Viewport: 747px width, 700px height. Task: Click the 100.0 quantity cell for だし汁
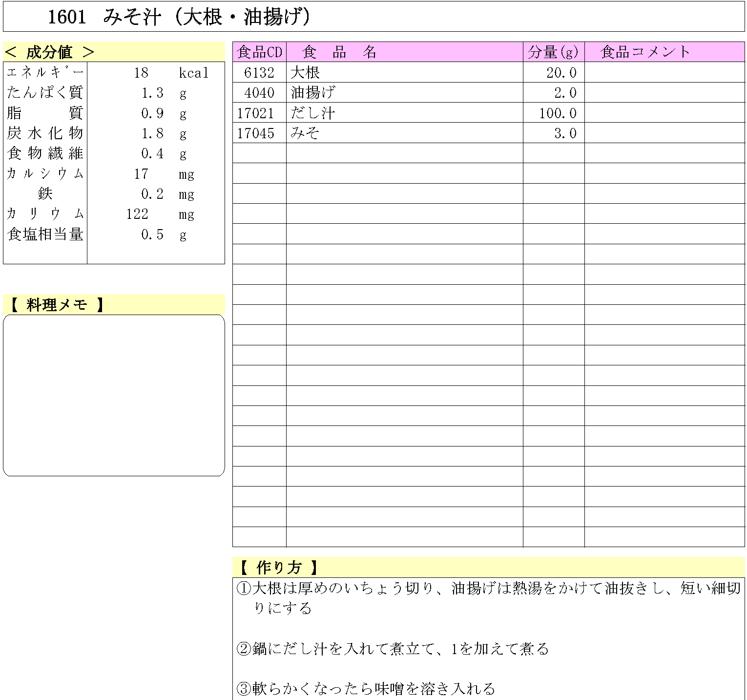tap(557, 113)
